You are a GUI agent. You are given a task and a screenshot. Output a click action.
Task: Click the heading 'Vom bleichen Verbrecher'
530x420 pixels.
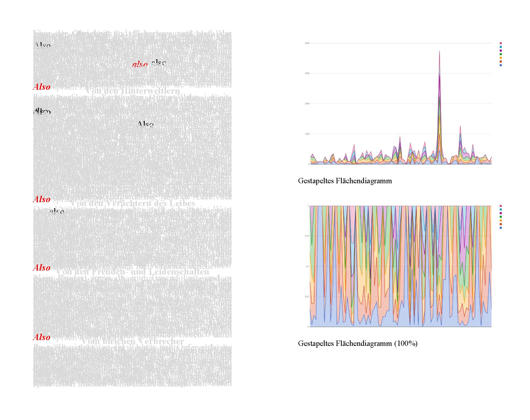(x=132, y=341)
